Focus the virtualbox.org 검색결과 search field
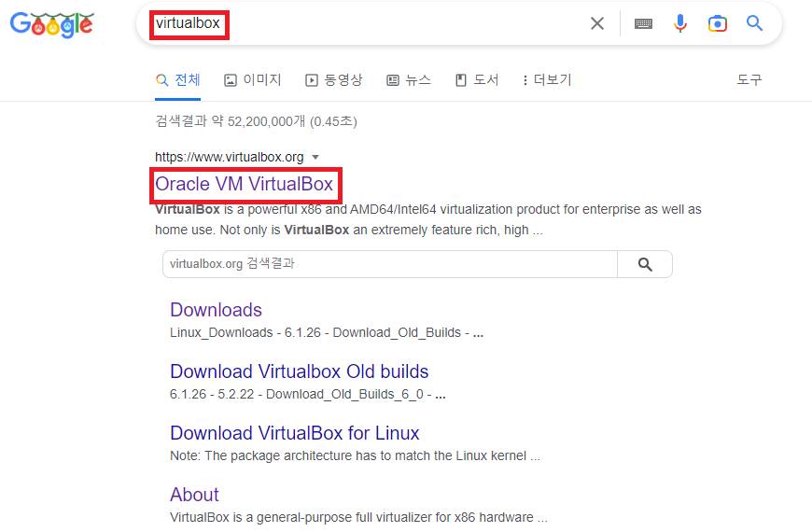 pos(390,264)
